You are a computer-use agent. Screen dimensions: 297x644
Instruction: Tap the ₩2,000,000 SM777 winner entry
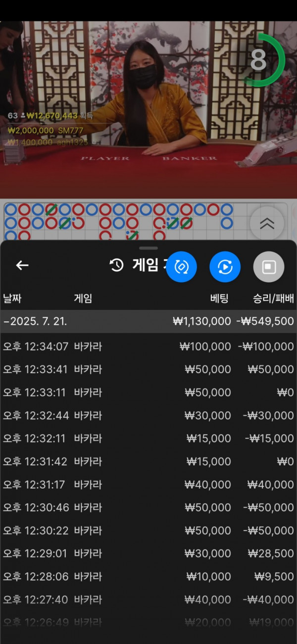tap(46, 130)
